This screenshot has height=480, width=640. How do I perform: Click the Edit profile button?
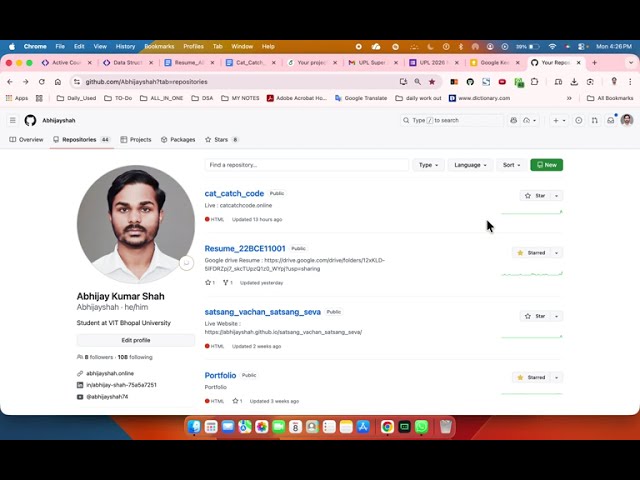point(135,340)
